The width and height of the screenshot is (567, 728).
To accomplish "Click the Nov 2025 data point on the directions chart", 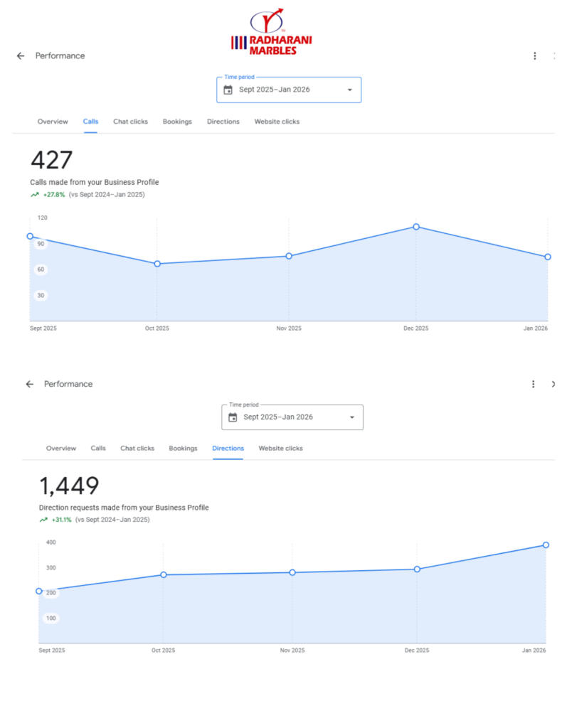I will pyautogui.click(x=292, y=572).
